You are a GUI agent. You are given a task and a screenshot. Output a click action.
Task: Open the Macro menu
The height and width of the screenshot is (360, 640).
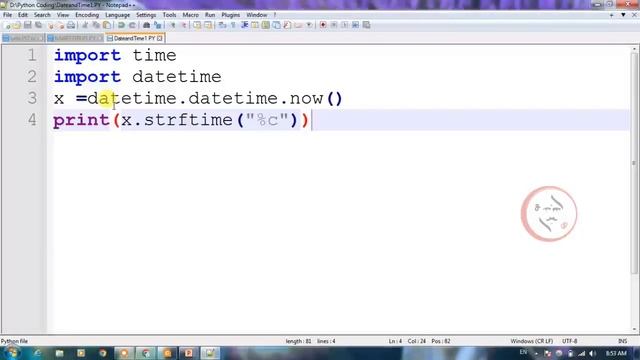point(191,15)
